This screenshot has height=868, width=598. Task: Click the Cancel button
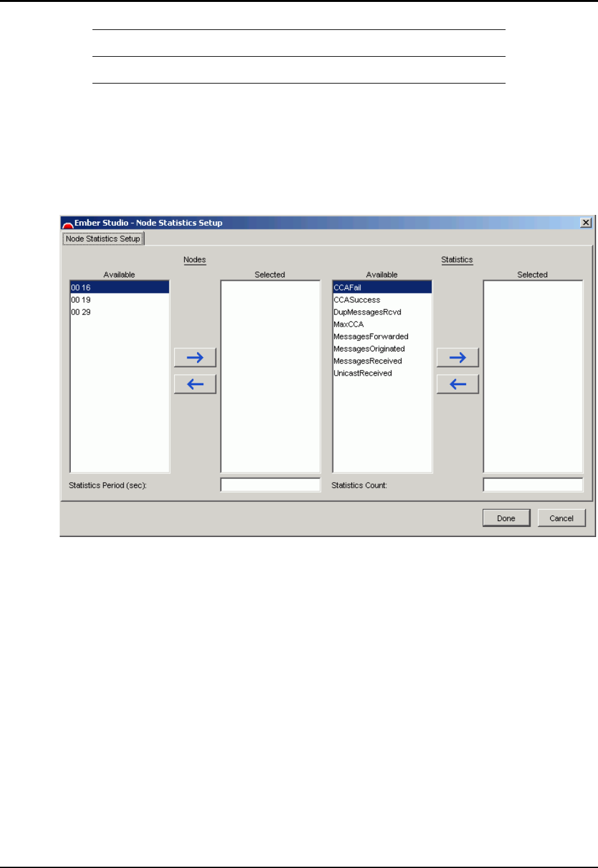coord(562,518)
